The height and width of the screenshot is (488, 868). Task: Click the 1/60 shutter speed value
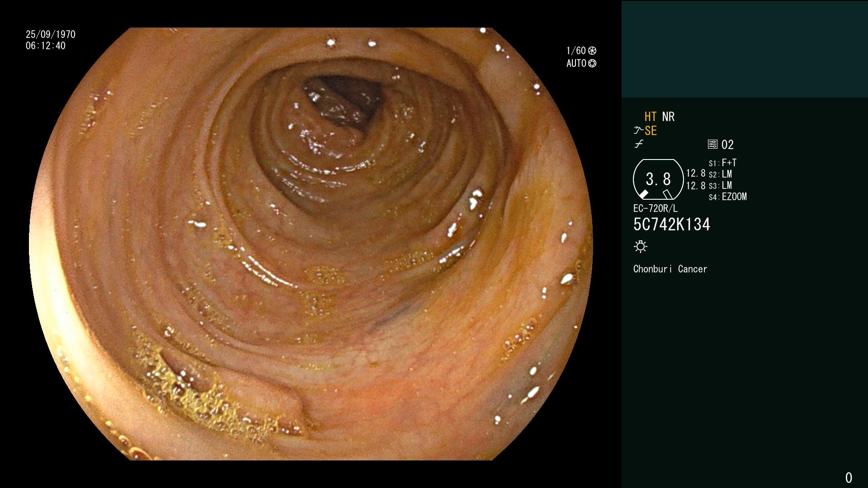tap(576, 51)
